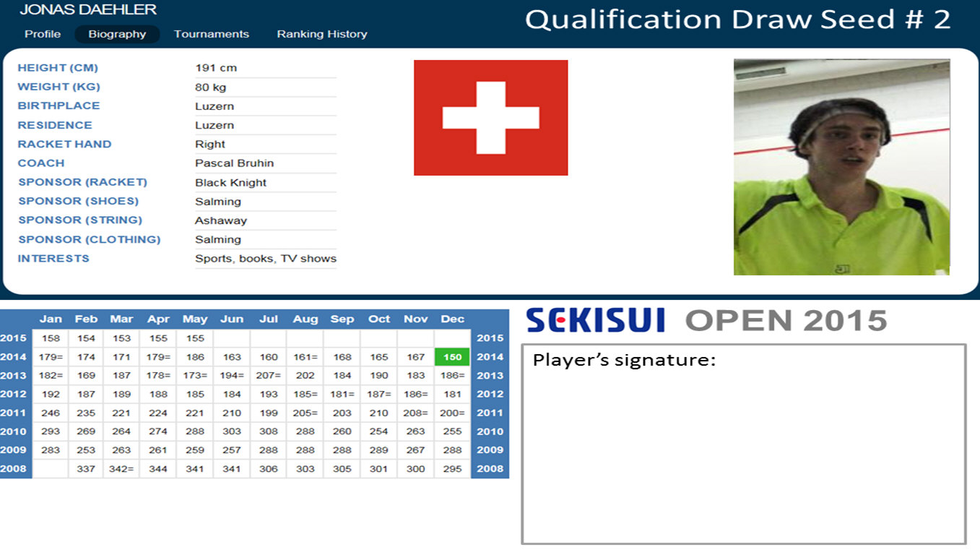Click the player's portrait photo

tap(841, 167)
